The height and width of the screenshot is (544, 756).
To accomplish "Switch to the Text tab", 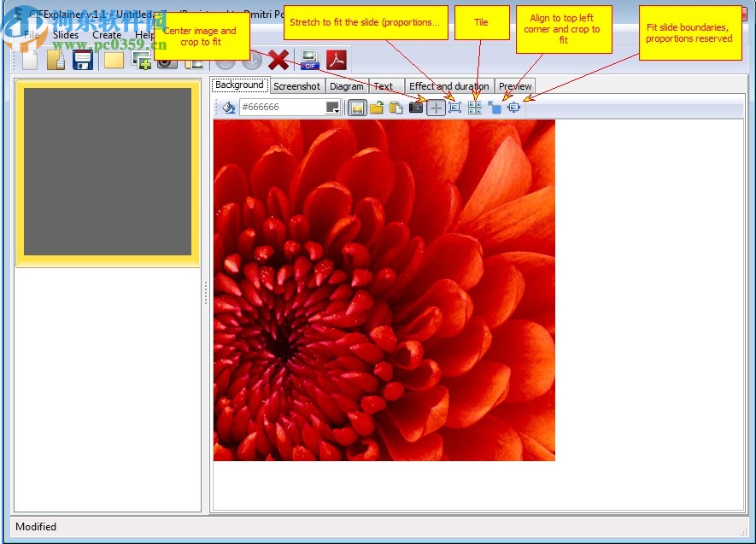I will pyautogui.click(x=384, y=85).
